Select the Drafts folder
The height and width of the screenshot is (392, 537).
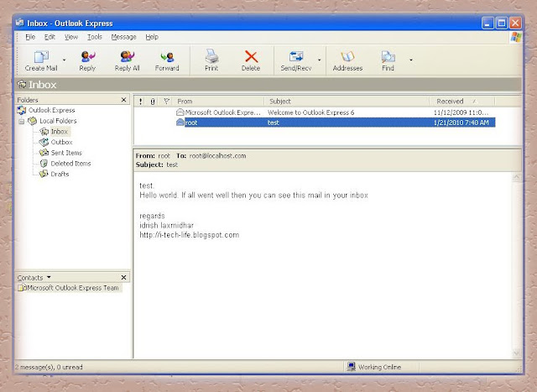point(60,174)
